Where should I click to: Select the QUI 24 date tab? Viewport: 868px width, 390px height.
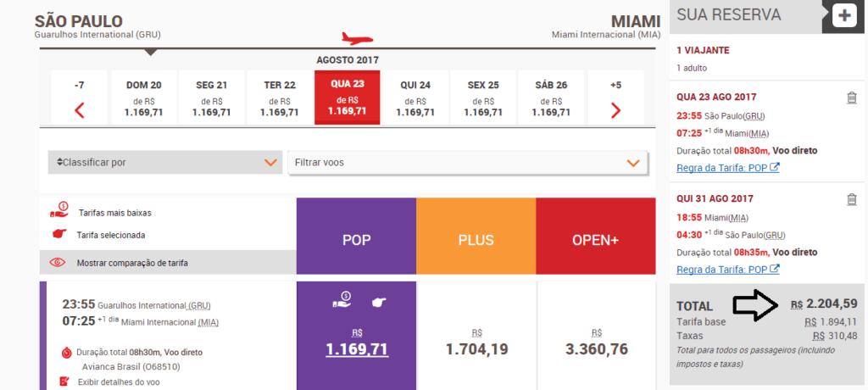(x=415, y=97)
